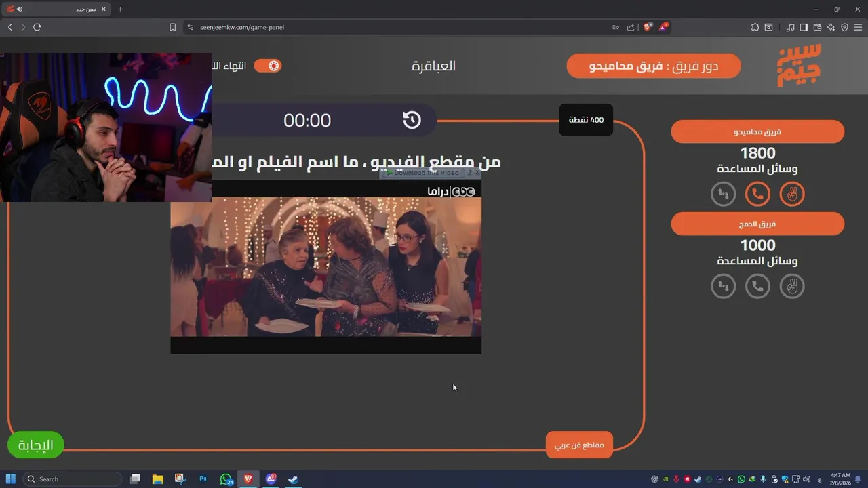Mute the tab using speaker icon
This screenshot has width=868, height=488.
[19, 9]
